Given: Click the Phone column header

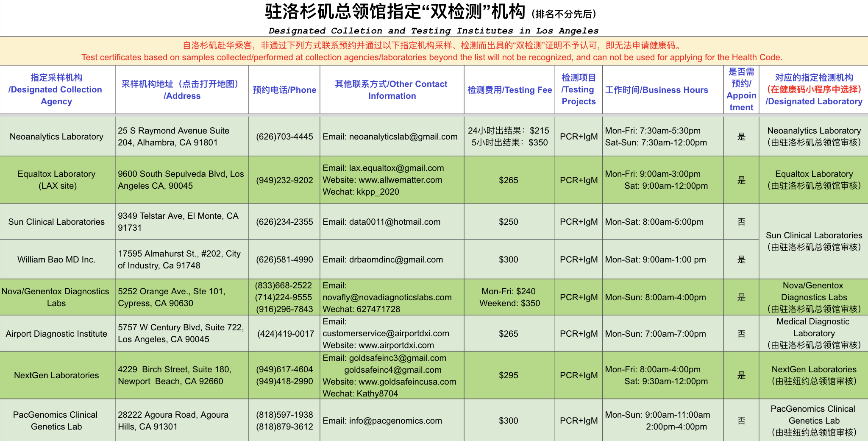Looking at the screenshot, I should coord(284,90).
